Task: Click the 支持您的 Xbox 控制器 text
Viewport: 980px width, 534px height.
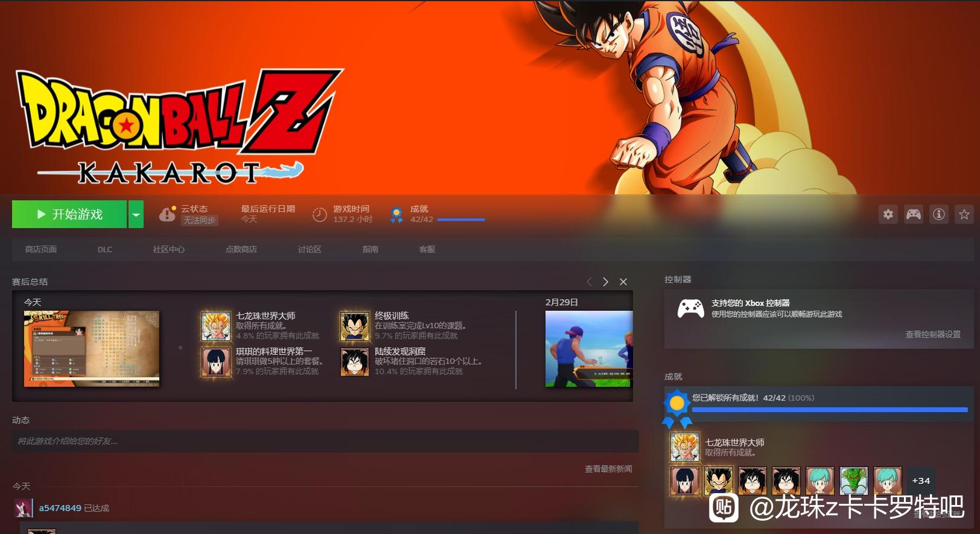Action: pyautogui.click(x=751, y=303)
